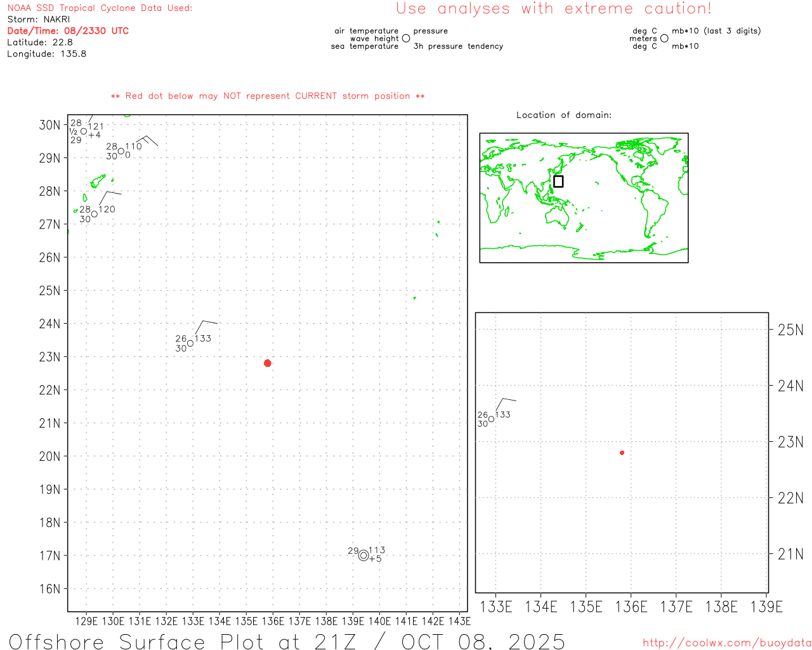This screenshot has width=812, height=650.
Task: Click the 'Latitude: 22.8' text
Action: (40, 42)
